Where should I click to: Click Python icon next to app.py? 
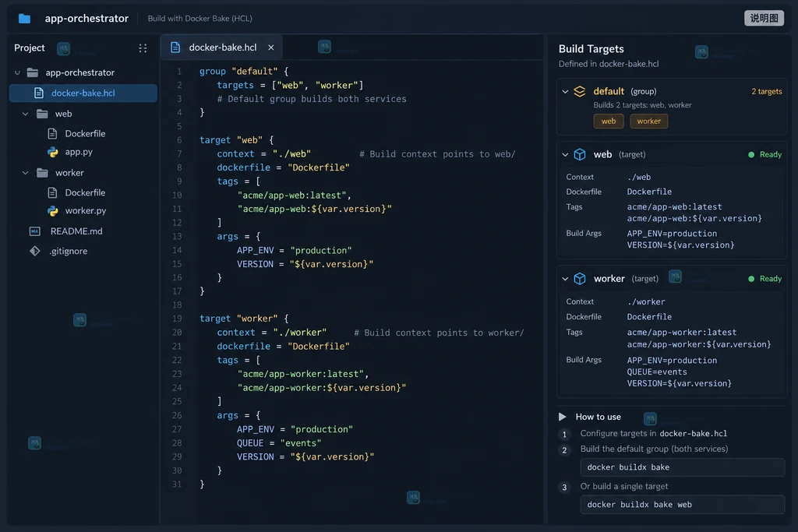[x=52, y=152]
